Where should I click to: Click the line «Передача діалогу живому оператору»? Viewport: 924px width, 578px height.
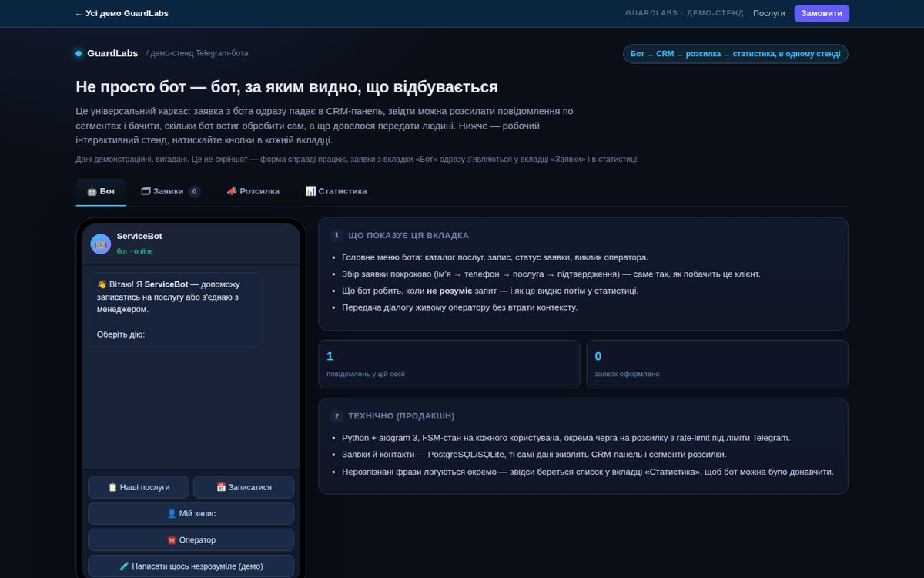pos(459,307)
